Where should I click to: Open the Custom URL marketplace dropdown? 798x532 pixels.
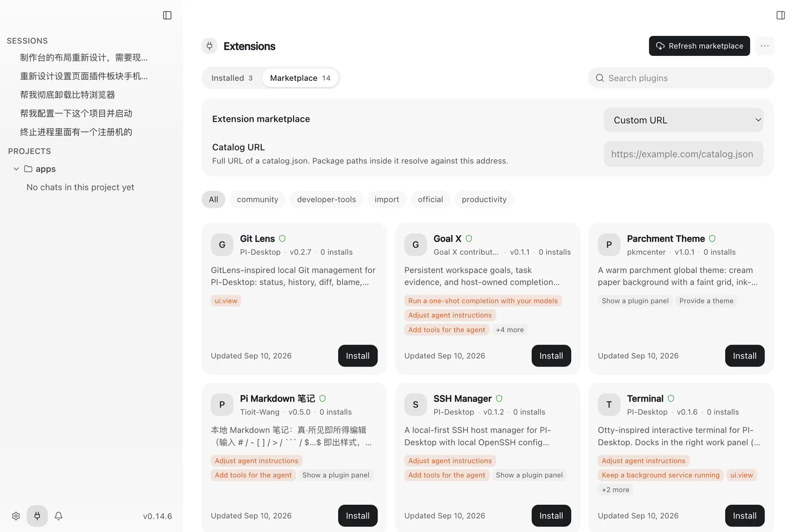683,120
